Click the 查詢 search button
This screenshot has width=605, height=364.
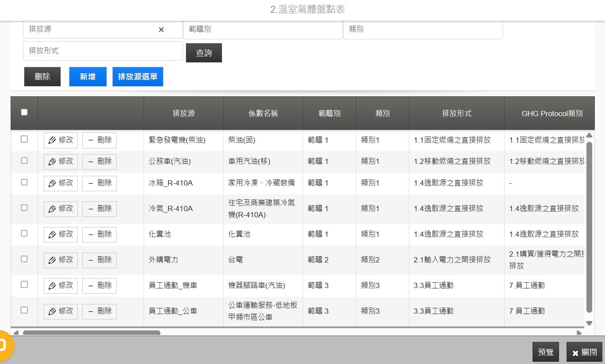tap(204, 53)
